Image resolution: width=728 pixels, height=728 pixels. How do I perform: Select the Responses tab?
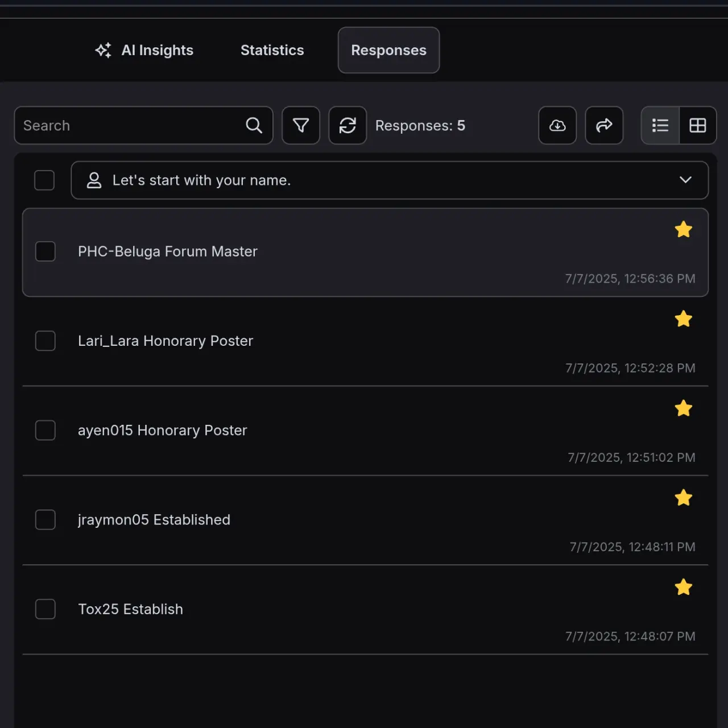tap(388, 50)
